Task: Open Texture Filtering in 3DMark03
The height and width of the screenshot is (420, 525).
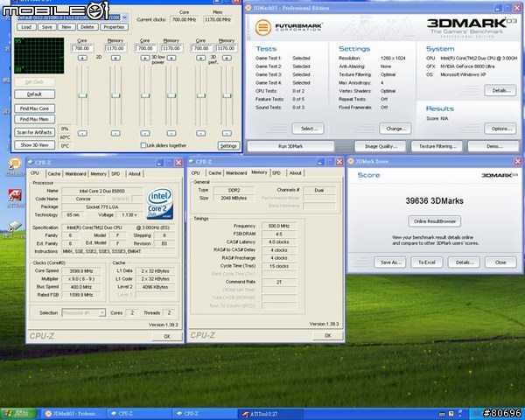Action: pyautogui.click(x=437, y=146)
